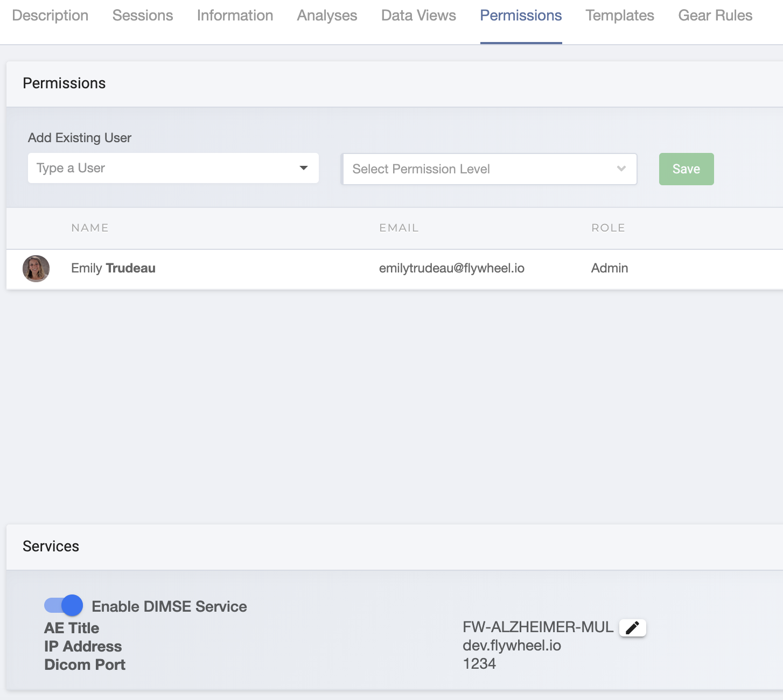783x700 pixels.
Task: Go to the Information tab
Action: click(235, 16)
